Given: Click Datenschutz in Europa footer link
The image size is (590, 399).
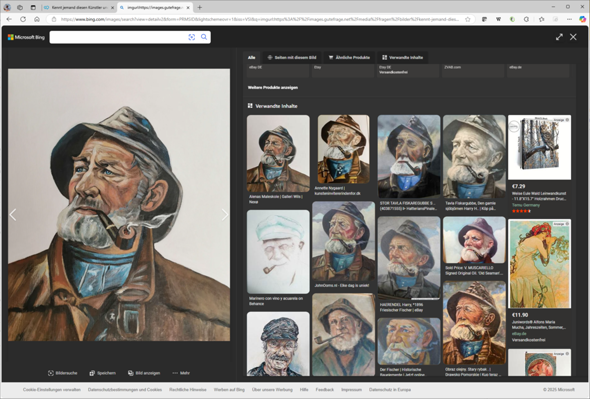Looking at the screenshot, I should point(390,390).
